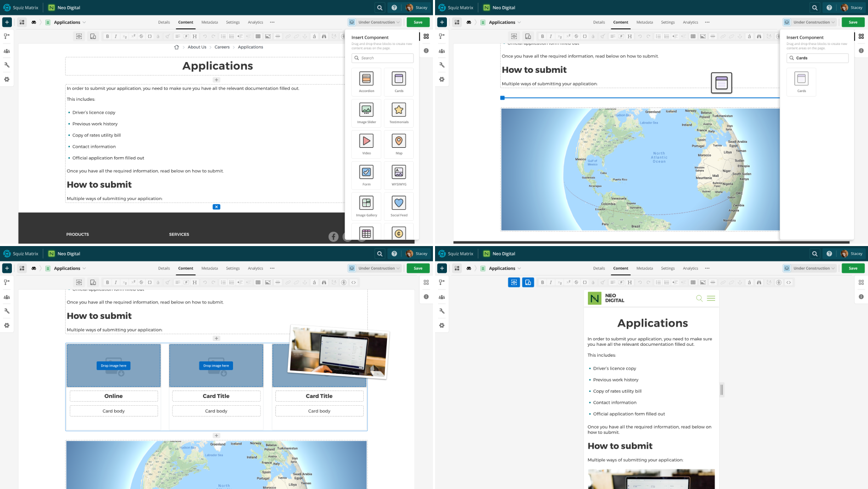Expand Applications asset chevron in top-right window
868x489 pixels.
(x=519, y=22)
